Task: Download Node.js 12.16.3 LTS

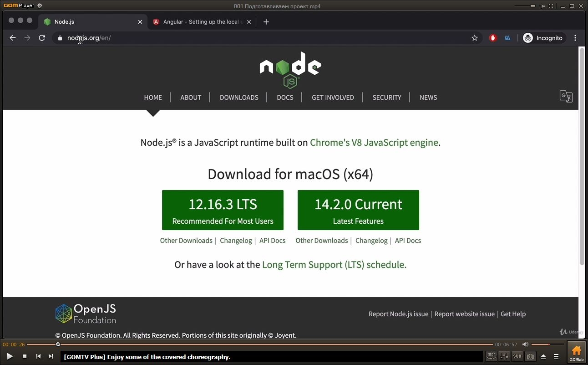Action: (223, 210)
